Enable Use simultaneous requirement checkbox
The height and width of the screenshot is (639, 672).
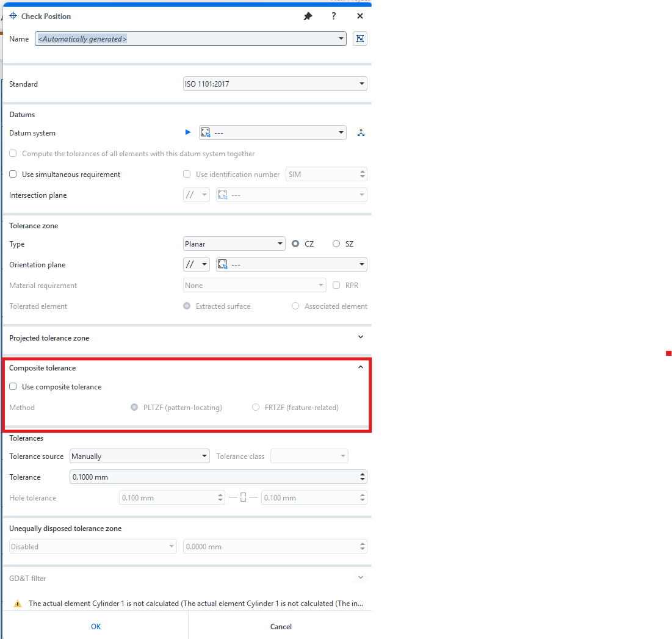pyautogui.click(x=13, y=175)
